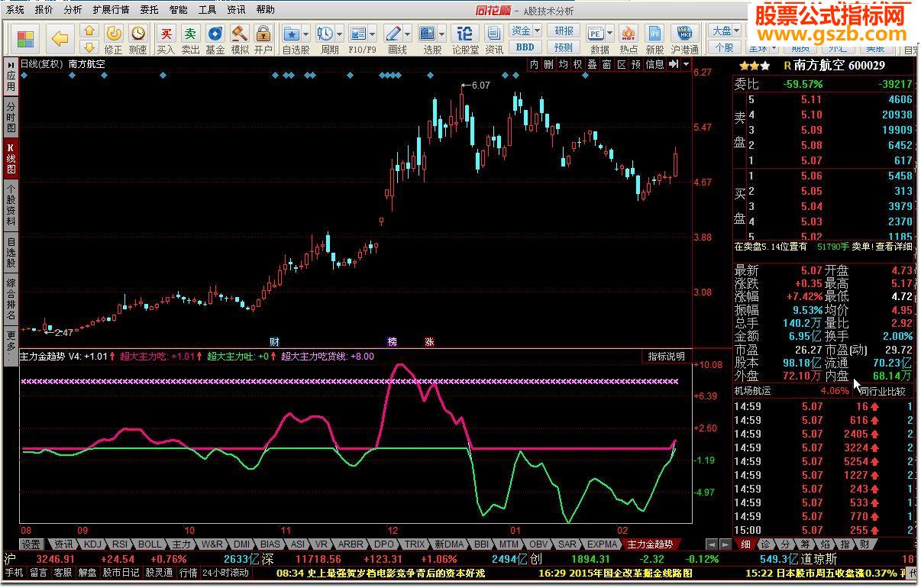Open the 系统 menu

pyautogui.click(x=15, y=10)
